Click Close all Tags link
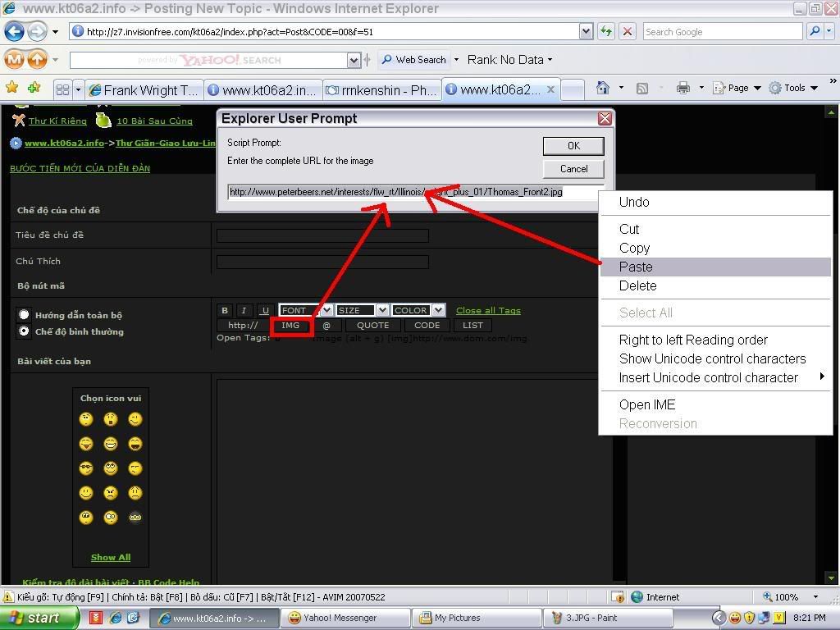Image resolution: width=840 pixels, height=630 pixels. 488,311
